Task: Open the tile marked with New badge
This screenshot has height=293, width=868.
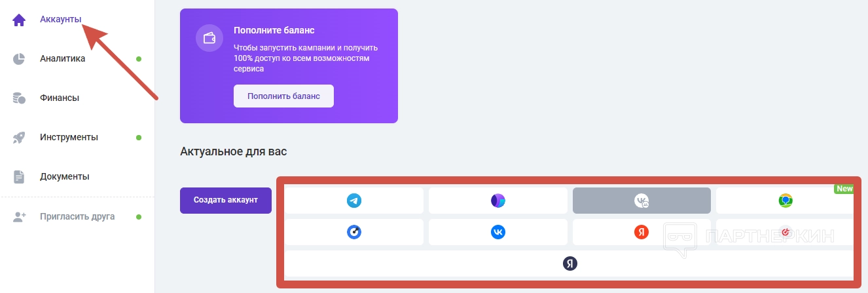Action: (x=785, y=201)
